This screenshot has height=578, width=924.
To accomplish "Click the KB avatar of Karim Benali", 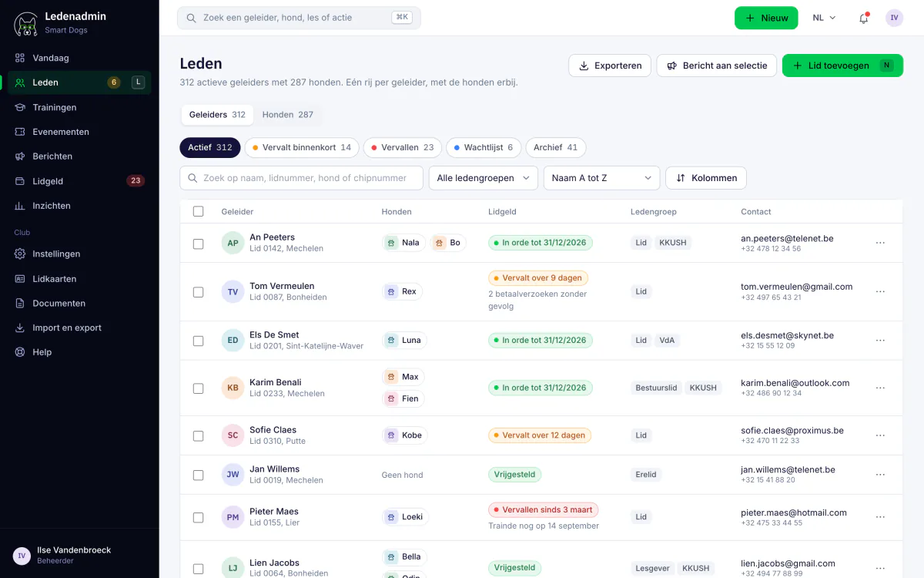I will tap(233, 388).
